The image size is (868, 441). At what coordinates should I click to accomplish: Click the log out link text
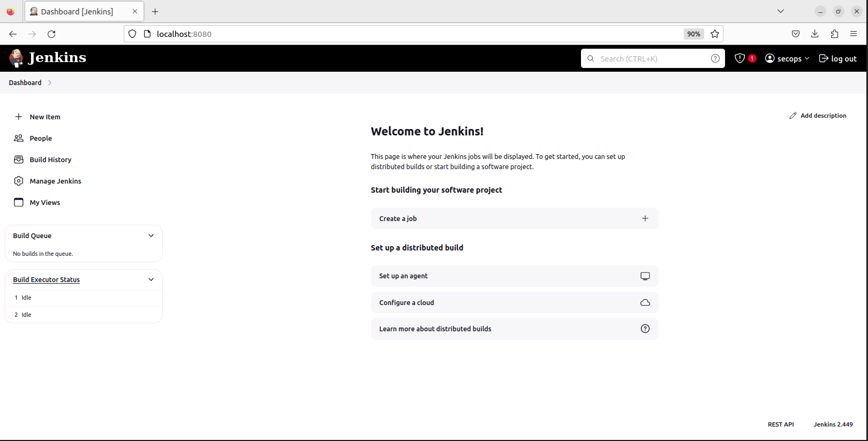click(844, 59)
